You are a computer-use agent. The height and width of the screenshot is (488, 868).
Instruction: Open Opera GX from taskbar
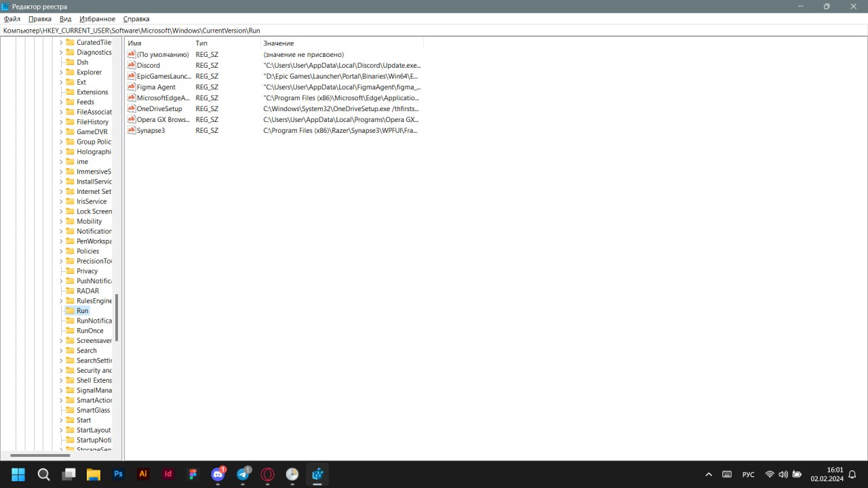[268, 474]
